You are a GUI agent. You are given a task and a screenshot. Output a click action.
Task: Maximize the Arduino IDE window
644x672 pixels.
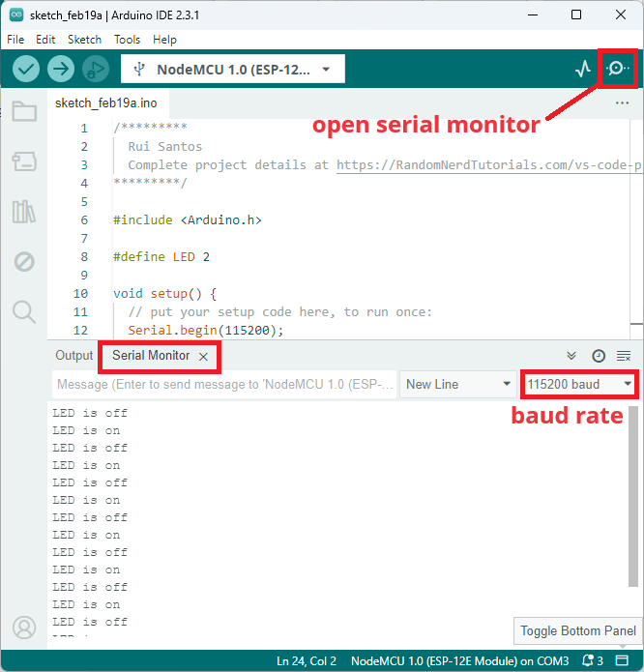pyautogui.click(x=576, y=15)
